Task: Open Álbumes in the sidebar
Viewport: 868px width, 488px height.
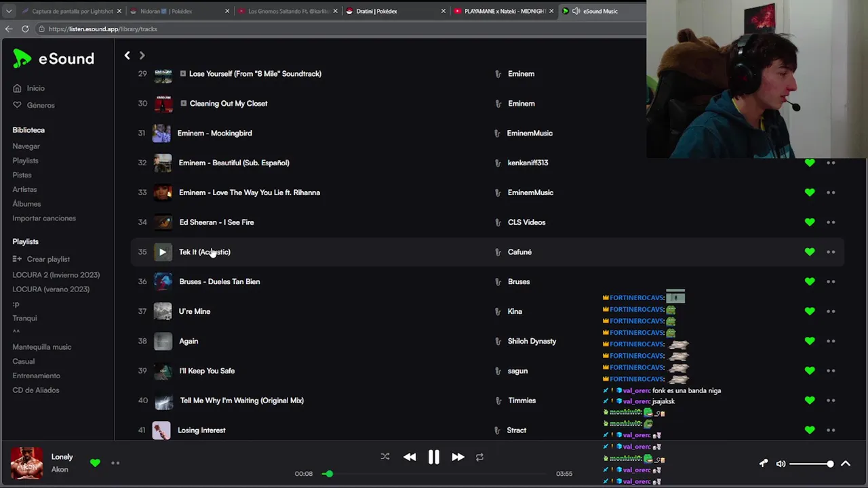Action: click(26, 204)
